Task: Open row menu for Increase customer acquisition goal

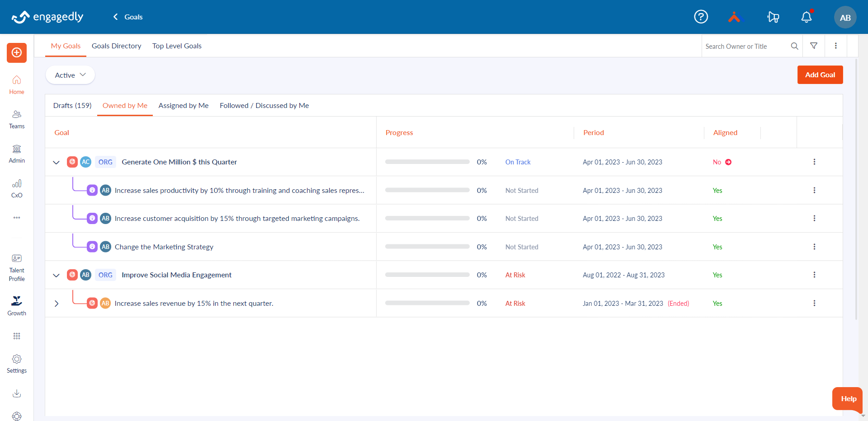Action: tap(814, 218)
